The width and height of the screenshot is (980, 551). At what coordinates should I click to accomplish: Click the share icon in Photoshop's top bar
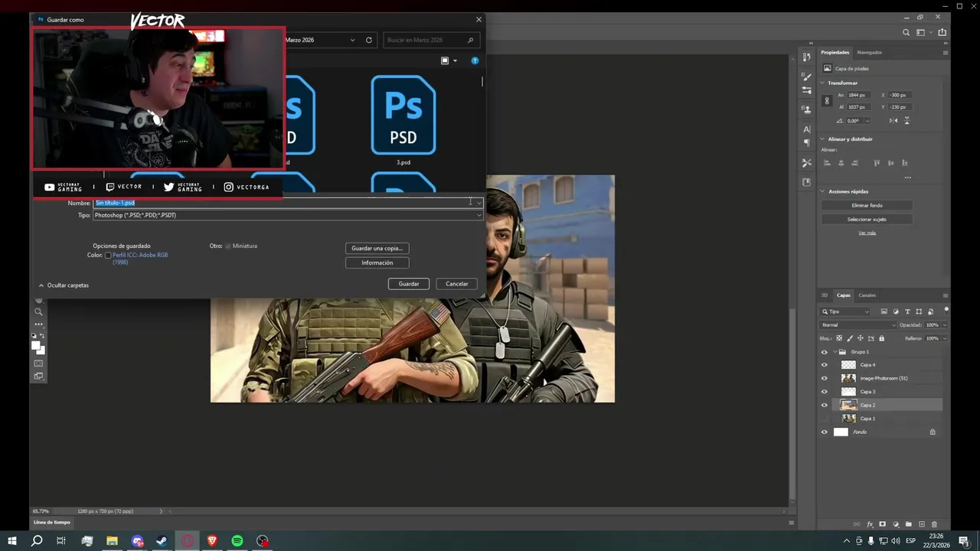(942, 32)
